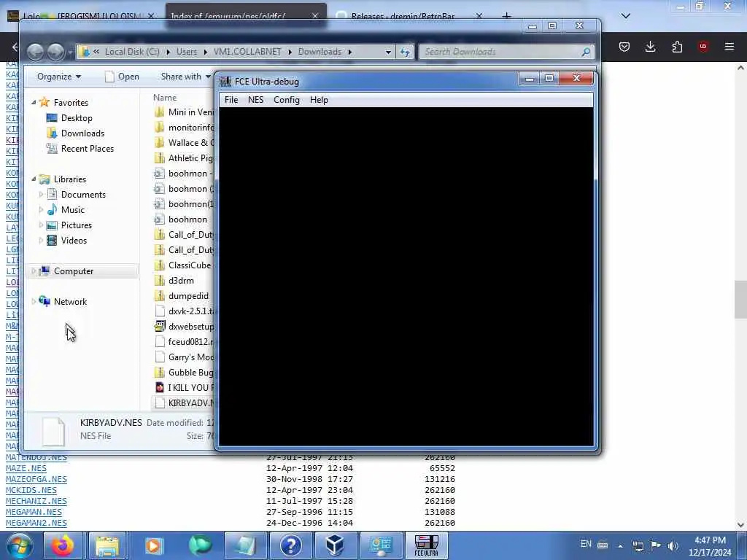Select the Mini in Ven folder

184,112
